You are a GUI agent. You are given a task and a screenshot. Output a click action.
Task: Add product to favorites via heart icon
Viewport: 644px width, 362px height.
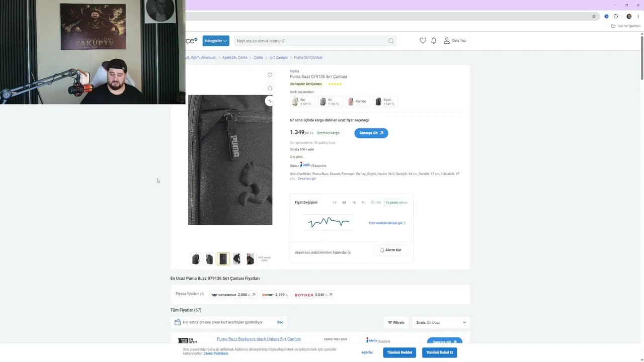tap(270, 75)
